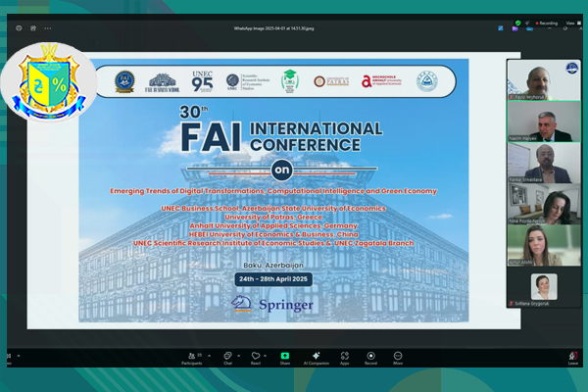This screenshot has width=588, height=392.
Task: Click the university crest emblem at top left
Action: 49,81
